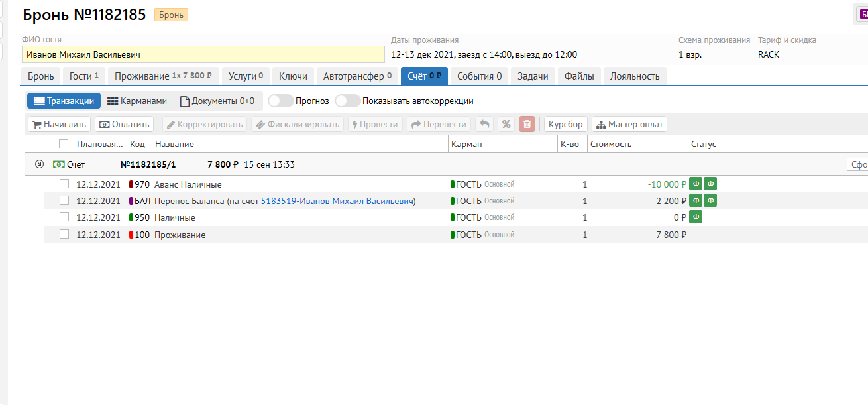The width and height of the screenshot is (868, 405).
Task: Click the undo arrow icon in toolbar
Action: [x=485, y=124]
